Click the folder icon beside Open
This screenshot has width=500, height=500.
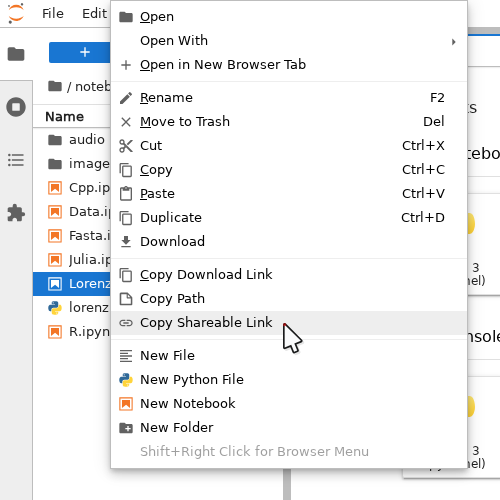point(126,17)
